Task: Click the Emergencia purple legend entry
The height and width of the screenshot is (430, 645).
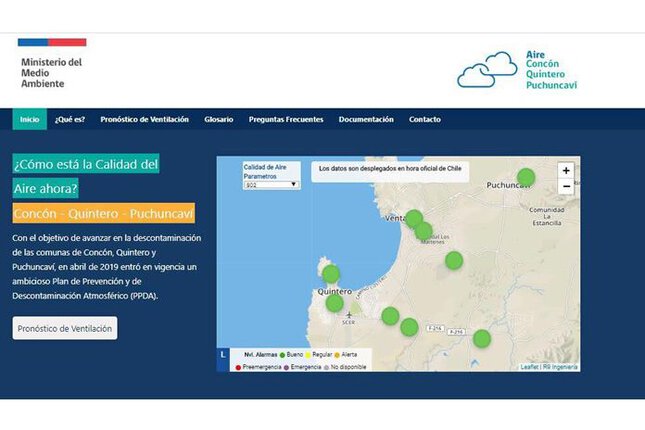Action: 302,367
